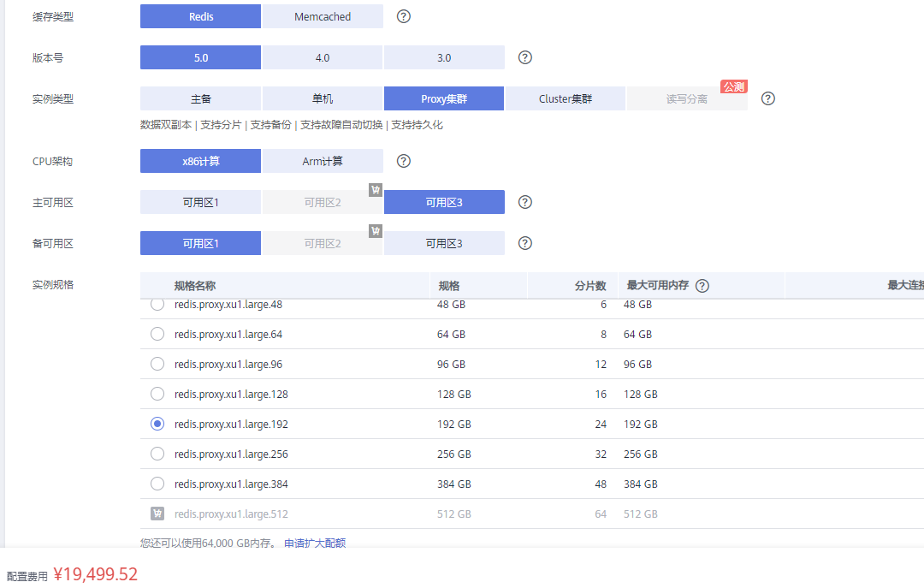Select redis.proxy.xu1.large.192 radio button
The width and height of the screenshot is (924, 588).
tap(157, 424)
